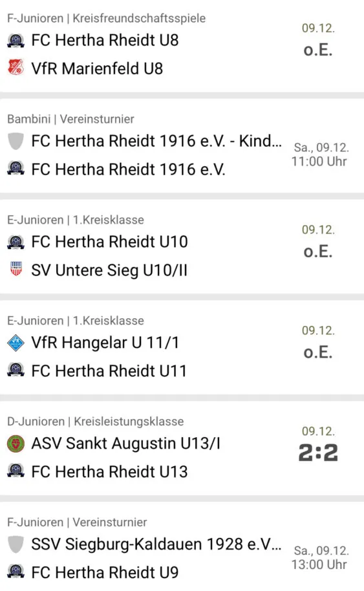Click the FC Hertha Rheidt U8 crest
364x591 pixels.
tap(16, 40)
